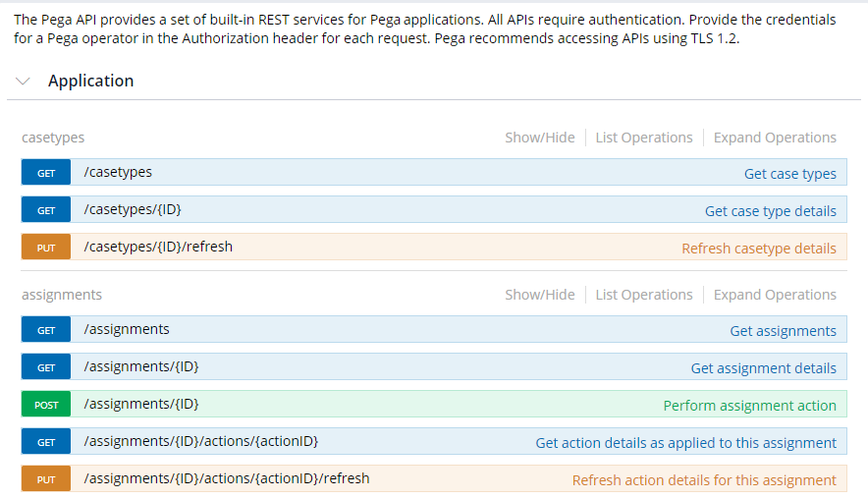Click the GET badge for /assignments

tap(46, 330)
